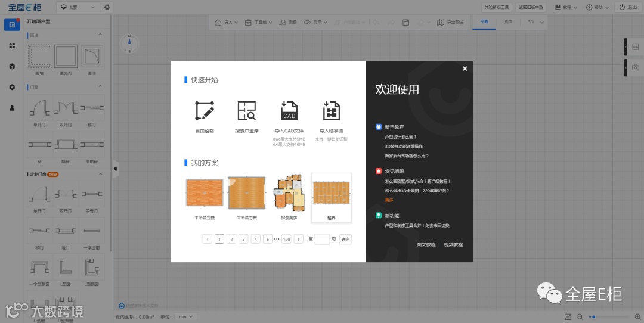Select the draw room rectangle tool
Viewport: 644px width, 323px height.
point(66,60)
